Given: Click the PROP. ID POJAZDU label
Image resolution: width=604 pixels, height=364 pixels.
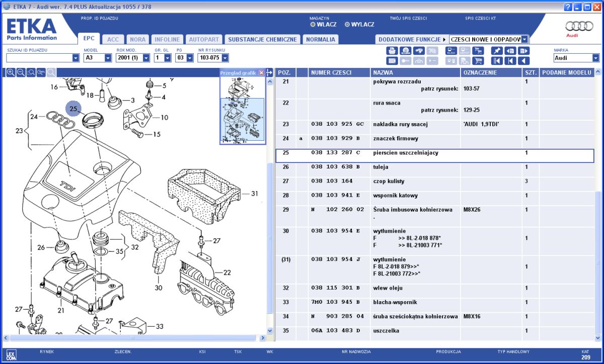Looking at the screenshot, I should (100, 19).
